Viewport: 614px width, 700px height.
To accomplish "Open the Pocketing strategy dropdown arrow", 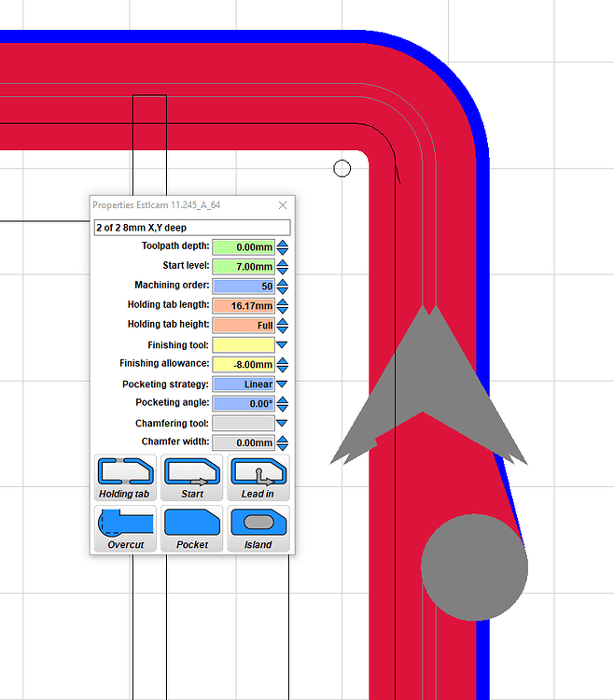I will coord(282,384).
